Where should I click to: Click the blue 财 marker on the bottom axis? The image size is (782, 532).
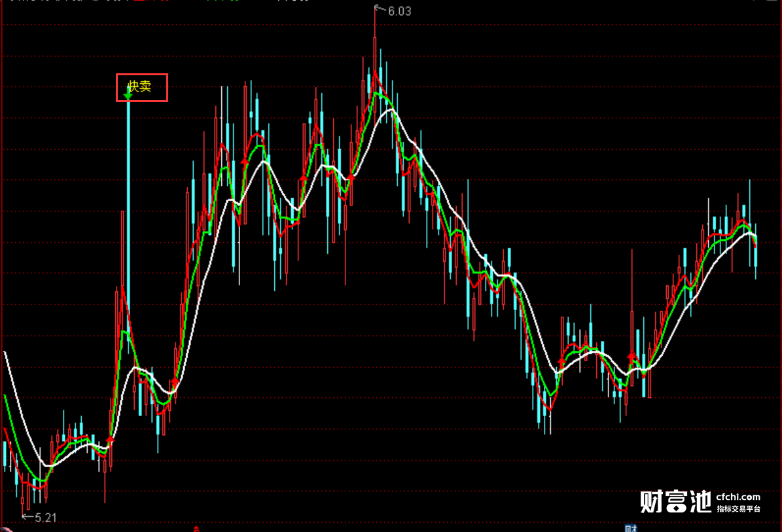pyautogui.click(x=631, y=528)
